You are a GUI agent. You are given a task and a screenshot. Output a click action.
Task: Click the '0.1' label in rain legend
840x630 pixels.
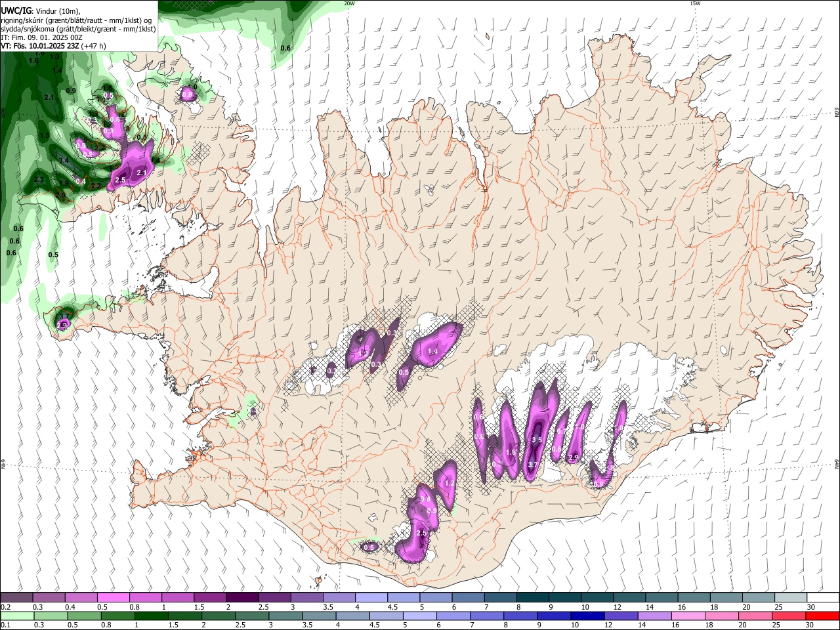[x=6, y=625]
